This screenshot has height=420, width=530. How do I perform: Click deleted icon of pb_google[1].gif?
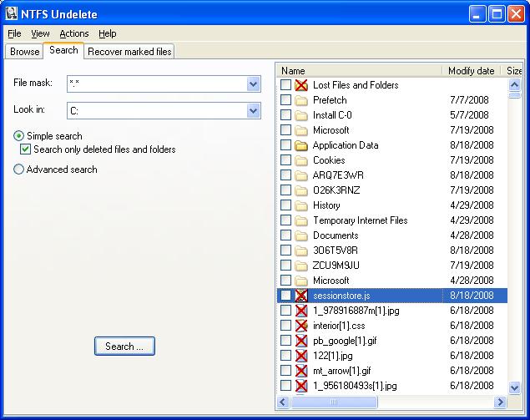(301, 341)
